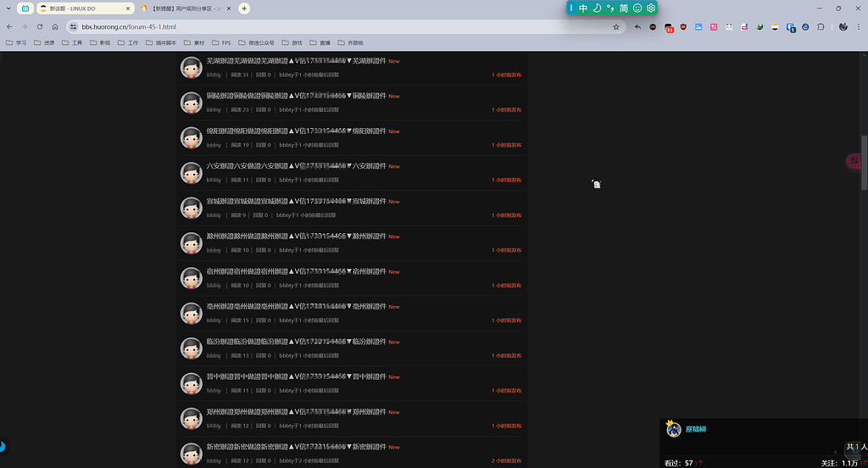Click the reply-arrow extension icon
The image size is (868, 468).
pos(637,26)
